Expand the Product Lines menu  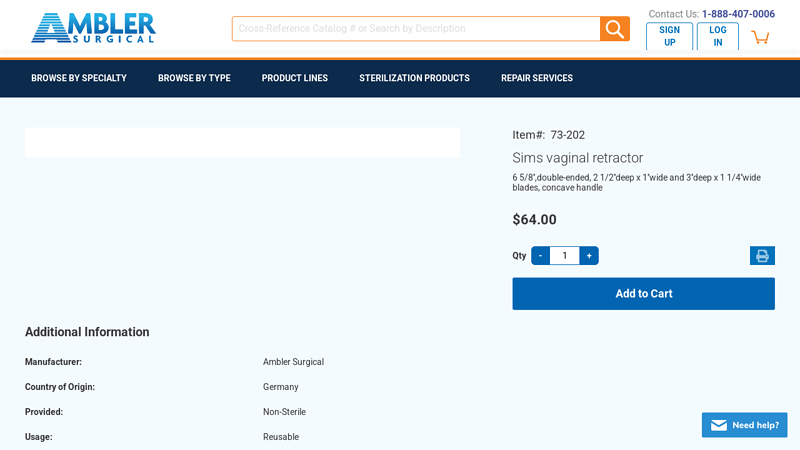(x=295, y=78)
